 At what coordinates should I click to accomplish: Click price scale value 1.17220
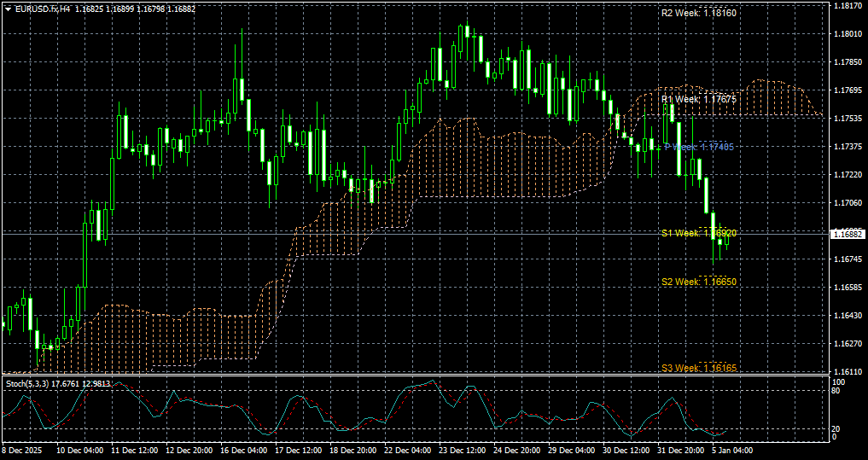[x=849, y=175]
